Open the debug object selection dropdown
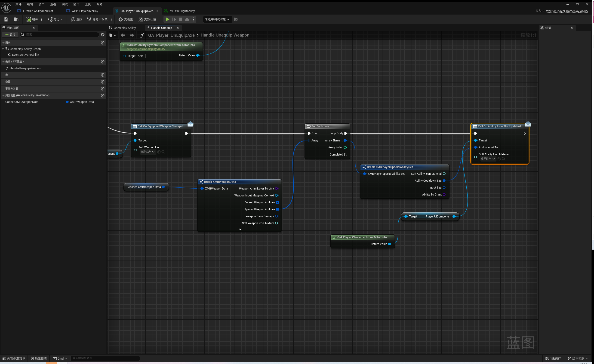Viewport: 594px width, 364px height. pos(217,19)
